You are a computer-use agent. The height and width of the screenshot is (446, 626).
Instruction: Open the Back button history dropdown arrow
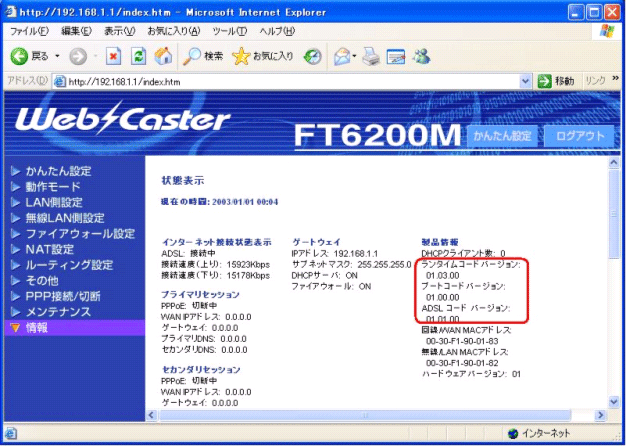pos(56,56)
